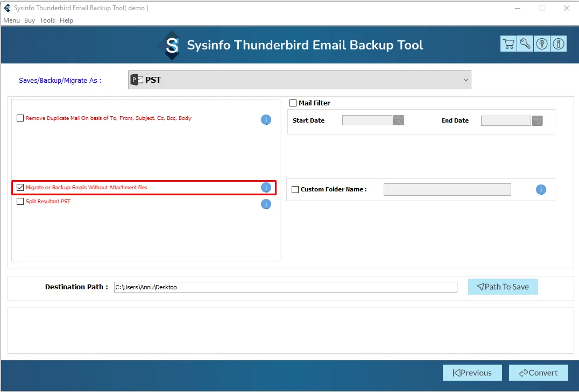The width and height of the screenshot is (579, 392).
Task: Click the app icon in title bar
Action: click(7, 8)
